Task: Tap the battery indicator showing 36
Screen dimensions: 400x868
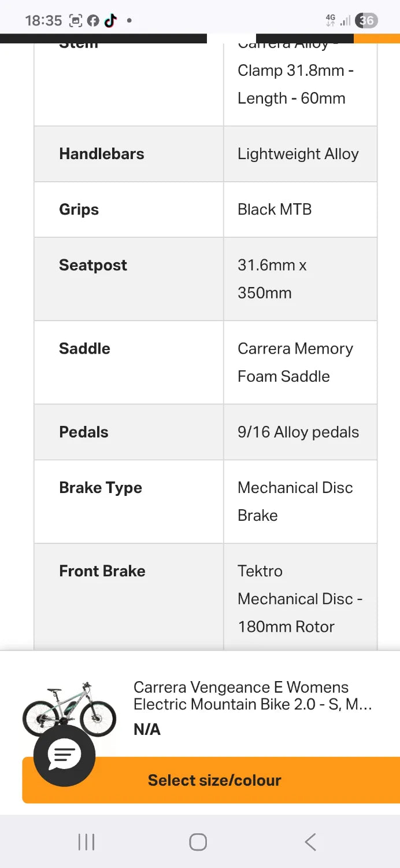Action: tap(366, 21)
